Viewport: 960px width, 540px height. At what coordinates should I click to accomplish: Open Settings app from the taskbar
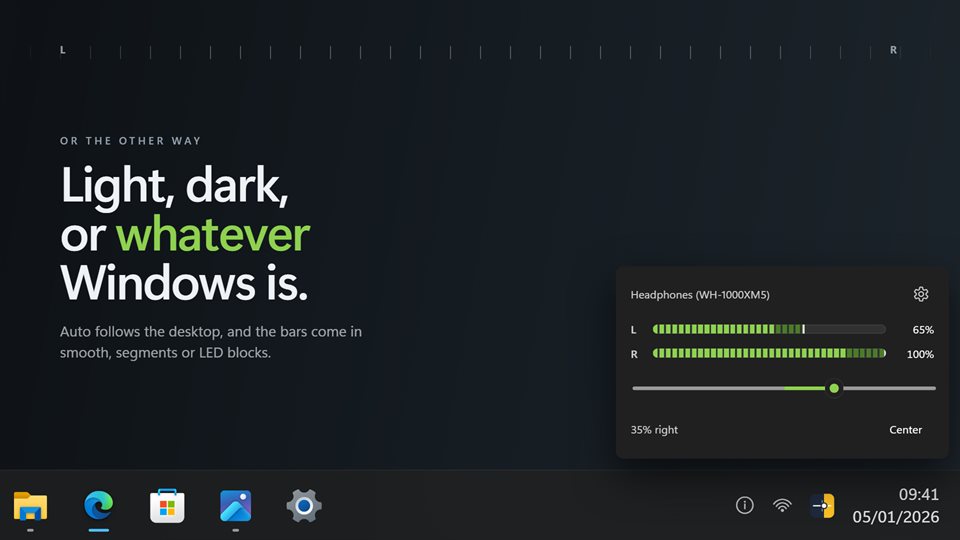(x=304, y=506)
